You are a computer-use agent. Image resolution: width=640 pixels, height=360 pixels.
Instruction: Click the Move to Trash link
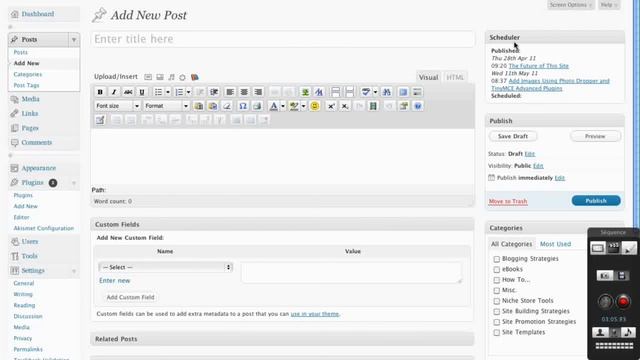(508, 201)
